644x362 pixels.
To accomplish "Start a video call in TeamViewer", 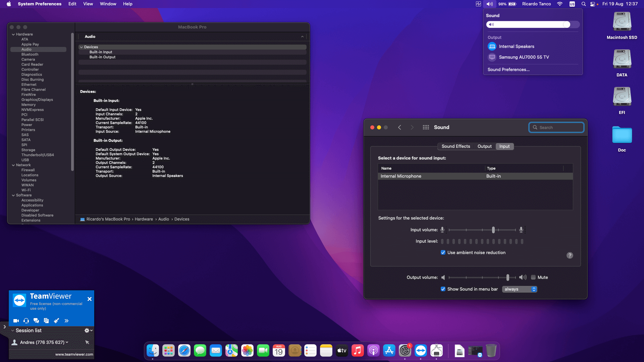I will click(16, 320).
